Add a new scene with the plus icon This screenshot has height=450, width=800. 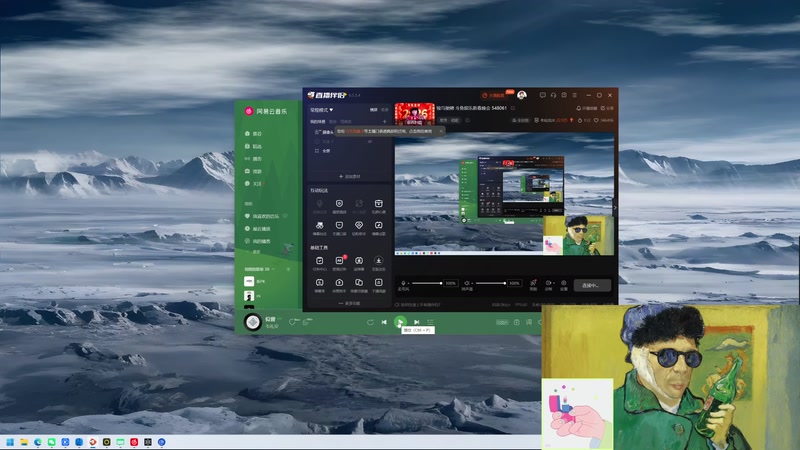tap(384, 121)
